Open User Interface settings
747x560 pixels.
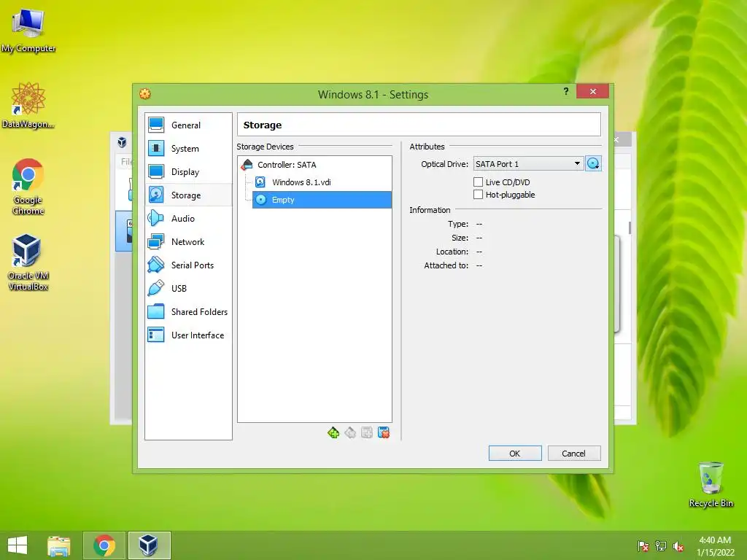[189, 335]
